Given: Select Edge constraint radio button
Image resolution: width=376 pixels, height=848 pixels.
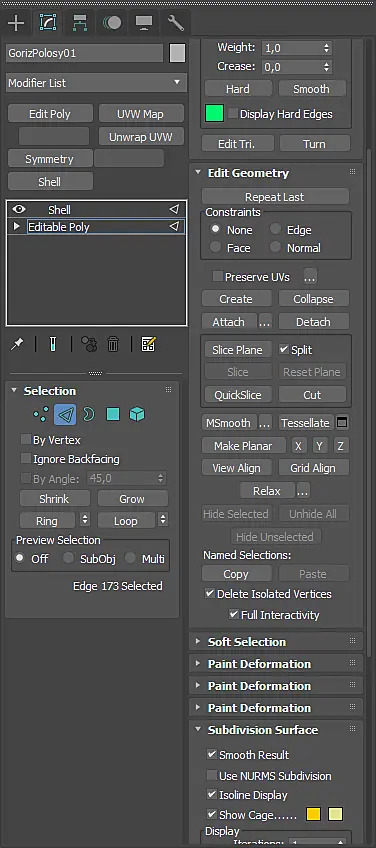Looking at the screenshot, I should point(276,229).
